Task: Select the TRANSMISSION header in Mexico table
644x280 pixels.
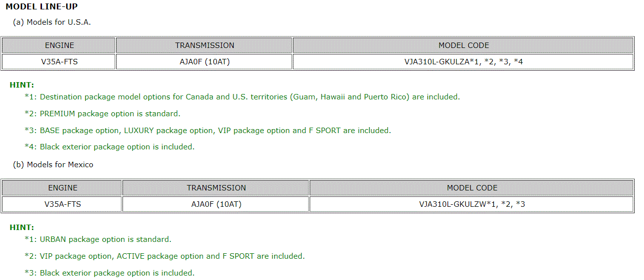Action: tap(216, 188)
